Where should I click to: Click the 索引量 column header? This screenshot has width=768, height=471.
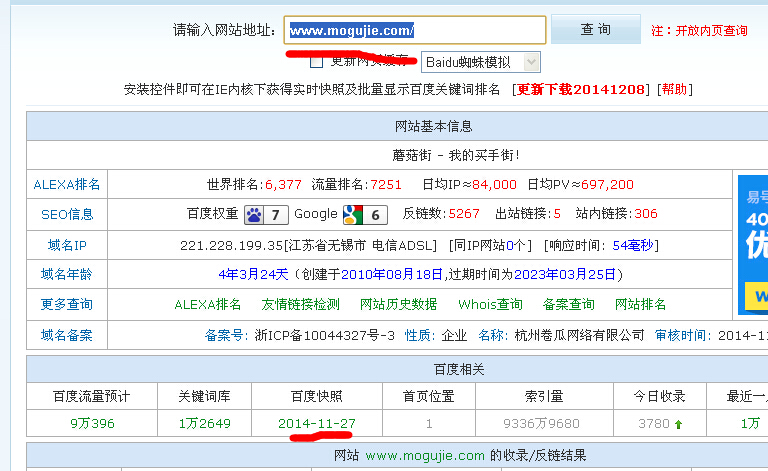tap(544, 396)
